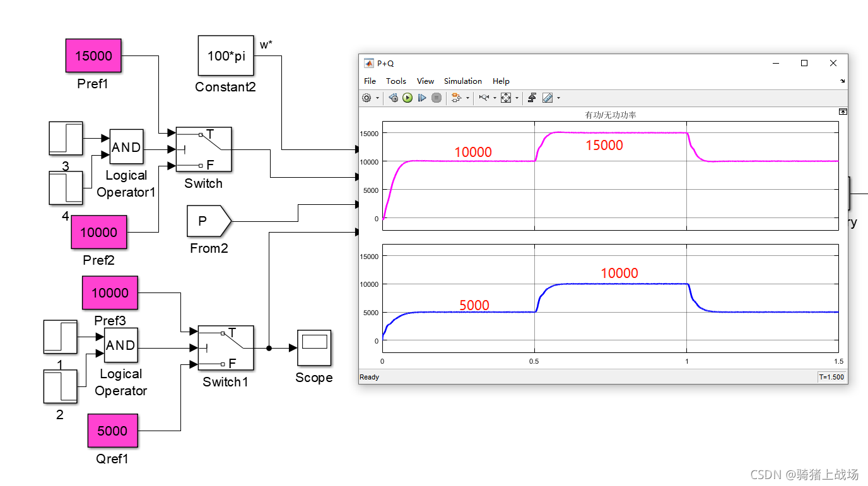Select the Pref3 constant block 10000
Viewport: 868px width, 486px height.
tap(110, 292)
